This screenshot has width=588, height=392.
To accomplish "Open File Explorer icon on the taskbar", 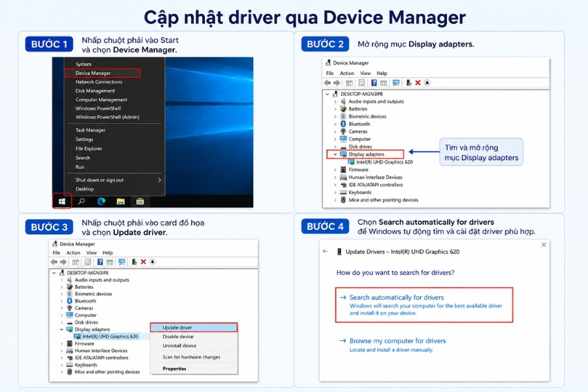I will point(120,202).
